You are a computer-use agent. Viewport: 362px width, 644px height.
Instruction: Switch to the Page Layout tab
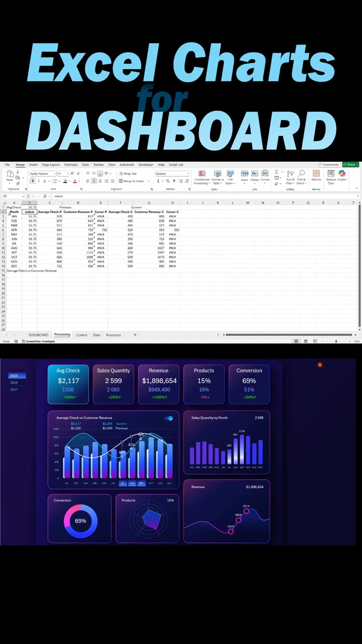click(51, 165)
